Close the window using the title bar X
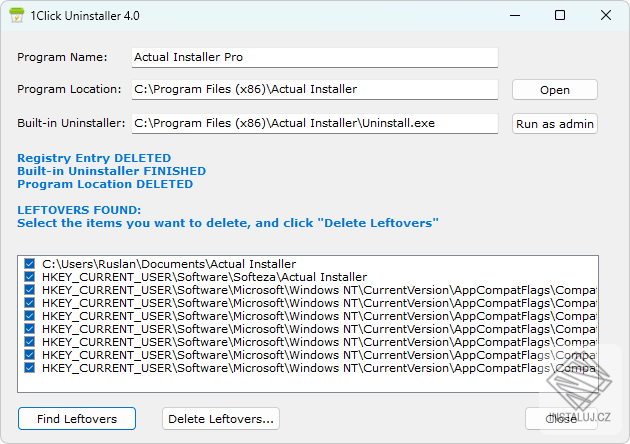This screenshot has width=630, height=444. pos(605,15)
